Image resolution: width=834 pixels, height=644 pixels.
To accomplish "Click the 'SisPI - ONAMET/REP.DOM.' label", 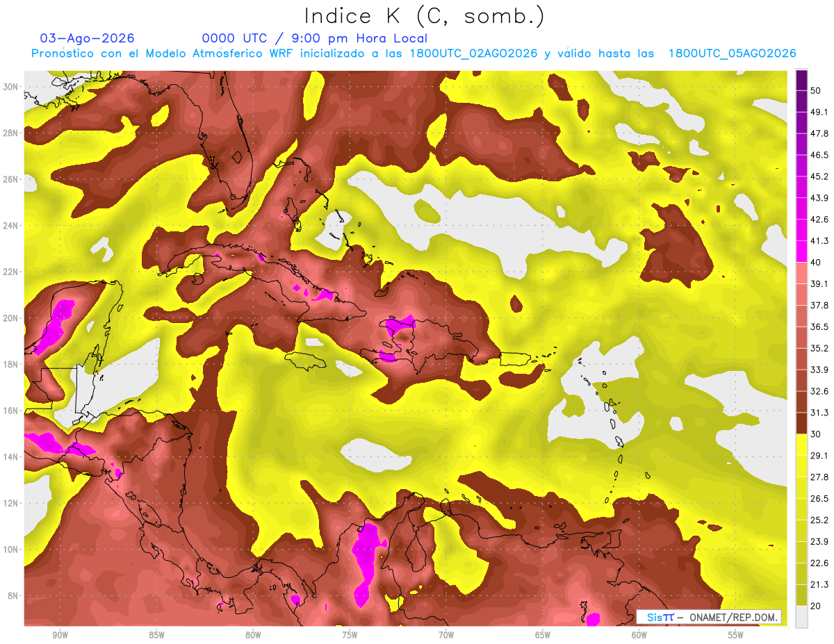I will point(708,617).
